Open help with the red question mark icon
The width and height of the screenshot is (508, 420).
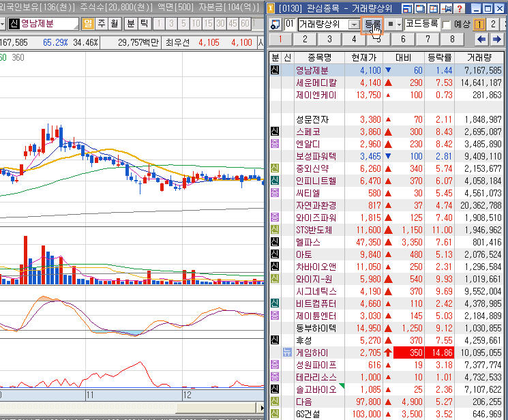[x=459, y=8]
